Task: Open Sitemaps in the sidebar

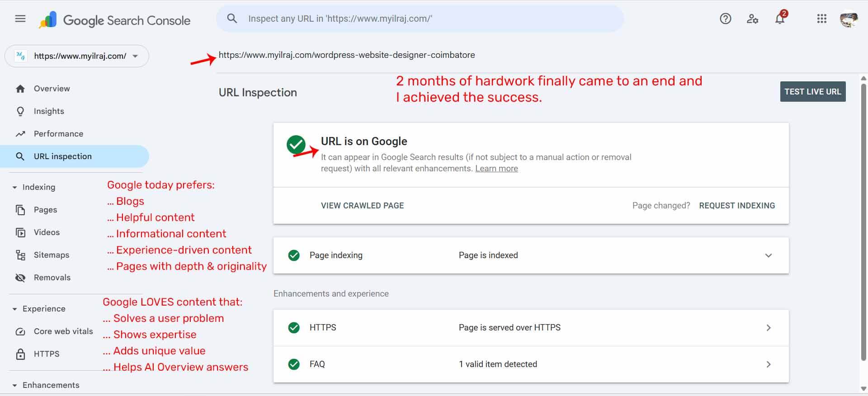Action: (x=51, y=255)
